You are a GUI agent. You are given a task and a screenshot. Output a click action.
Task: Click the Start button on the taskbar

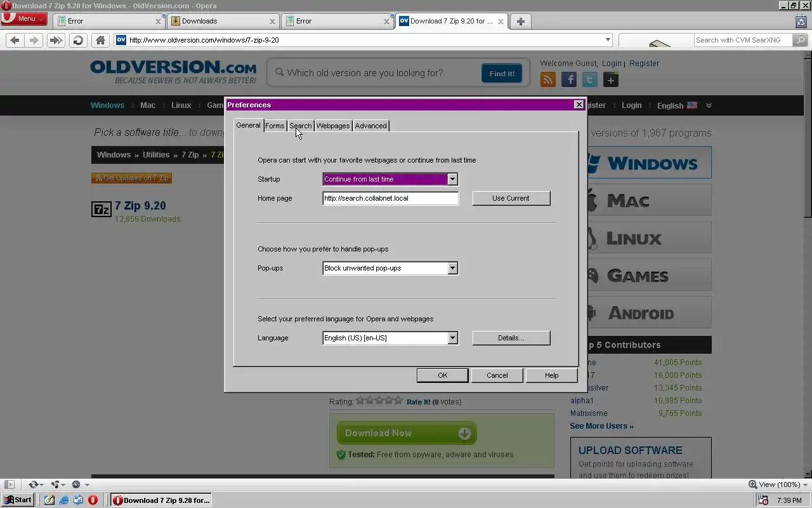coord(18,500)
